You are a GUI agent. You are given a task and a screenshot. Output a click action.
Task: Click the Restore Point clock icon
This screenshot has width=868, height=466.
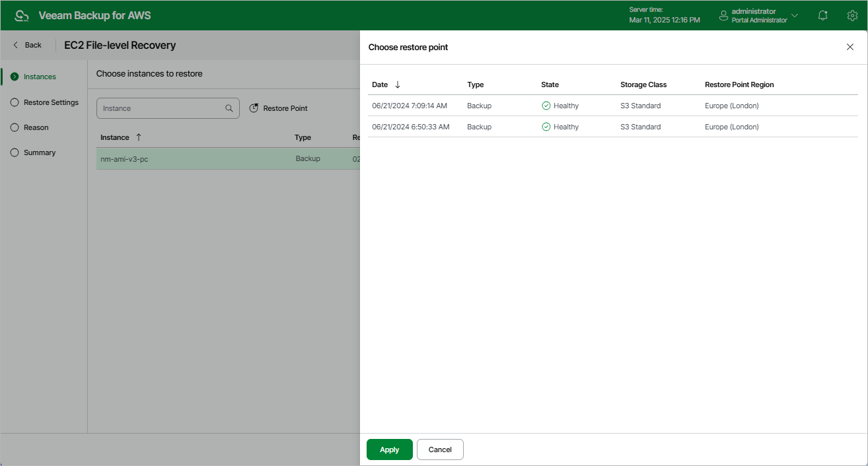pyautogui.click(x=254, y=108)
